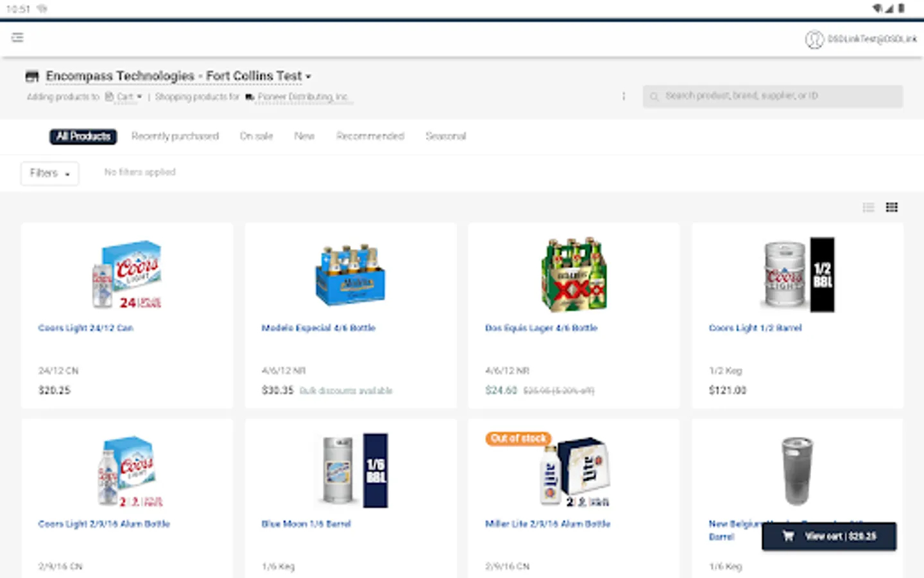The image size is (924, 578).
Task: Click the battery icon in status bar
Action: point(901,8)
